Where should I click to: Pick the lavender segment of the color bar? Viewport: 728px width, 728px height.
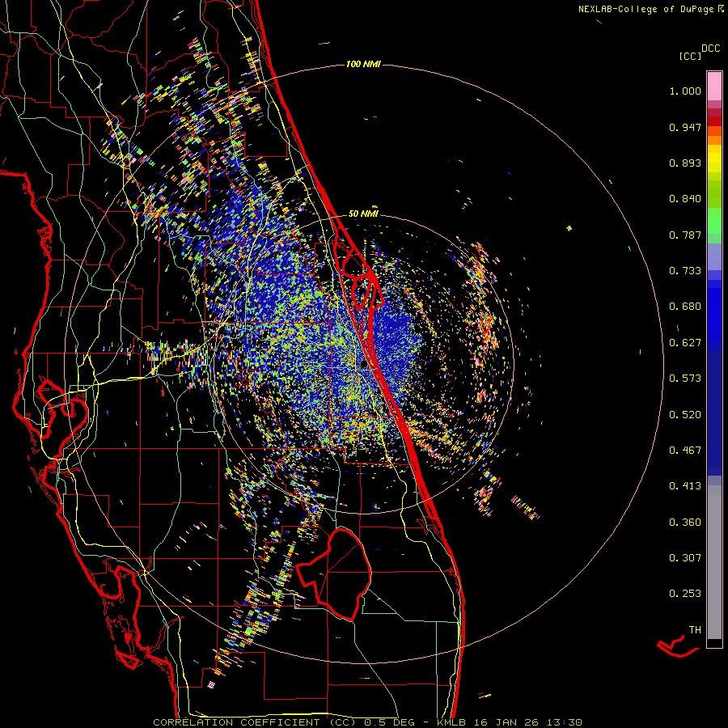coord(714,256)
